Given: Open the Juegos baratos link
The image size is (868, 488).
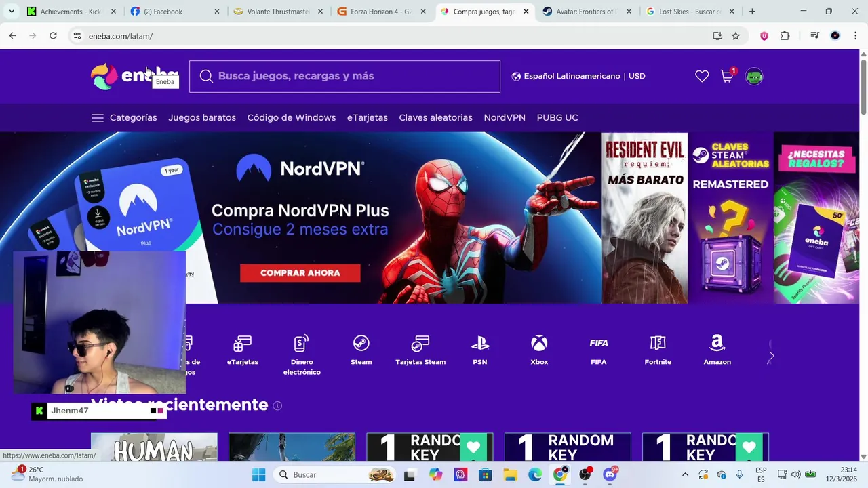Looking at the screenshot, I should [202, 117].
